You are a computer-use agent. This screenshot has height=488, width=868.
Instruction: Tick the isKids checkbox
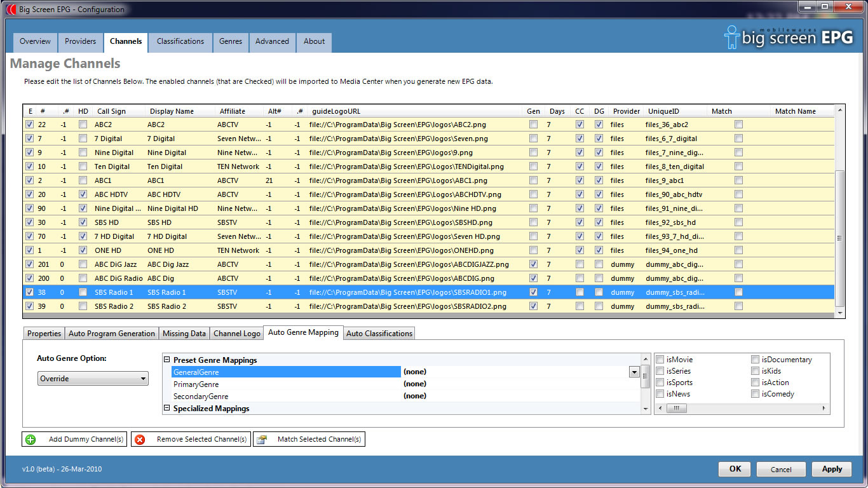[756, 371]
